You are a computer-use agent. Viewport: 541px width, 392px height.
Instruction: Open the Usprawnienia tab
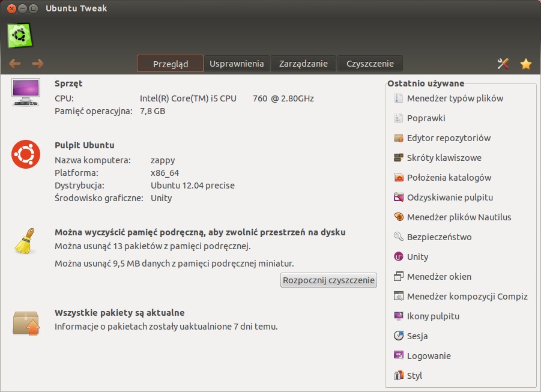pyautogui.click(x=237, y=64)
